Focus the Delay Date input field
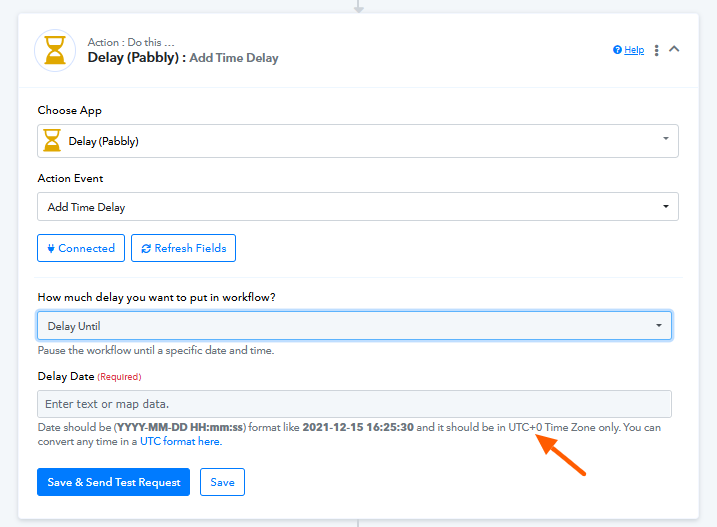 [354, 404]
